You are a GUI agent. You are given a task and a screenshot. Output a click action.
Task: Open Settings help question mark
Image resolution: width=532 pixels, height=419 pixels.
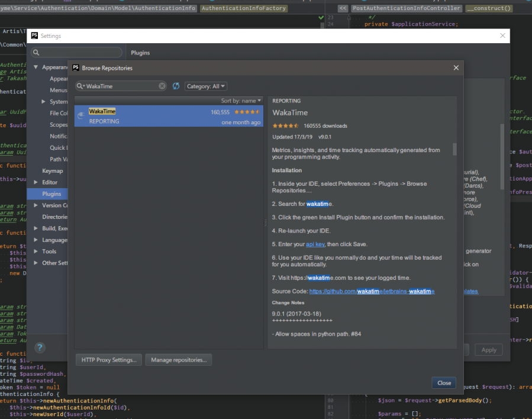click(x=40, y=347)
